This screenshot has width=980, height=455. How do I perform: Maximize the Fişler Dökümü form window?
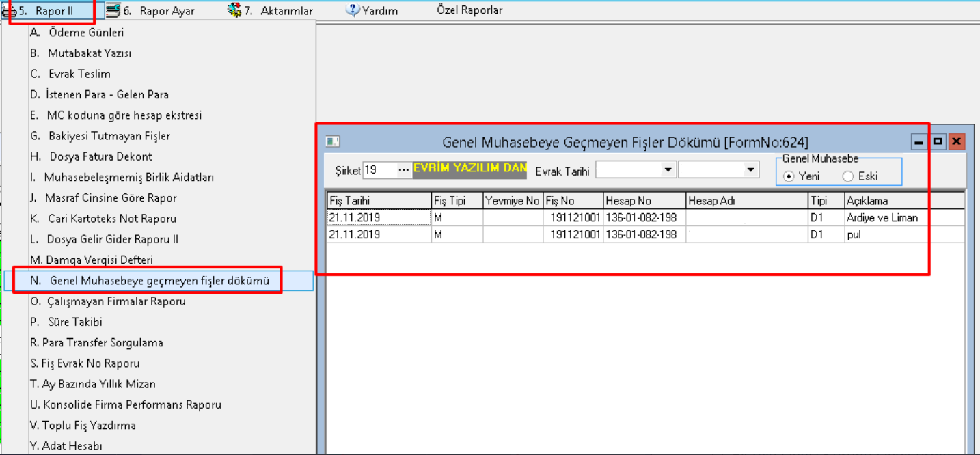coord(938,142)
